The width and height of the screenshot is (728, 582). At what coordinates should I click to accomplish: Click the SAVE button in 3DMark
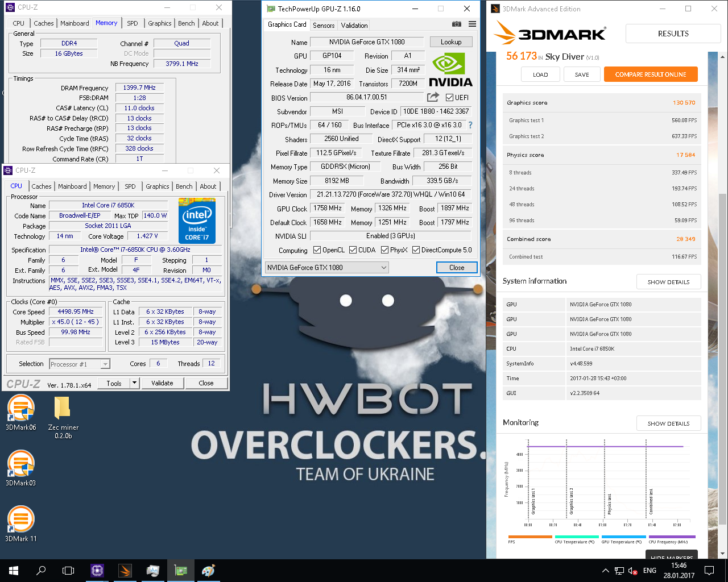(582, 74)
